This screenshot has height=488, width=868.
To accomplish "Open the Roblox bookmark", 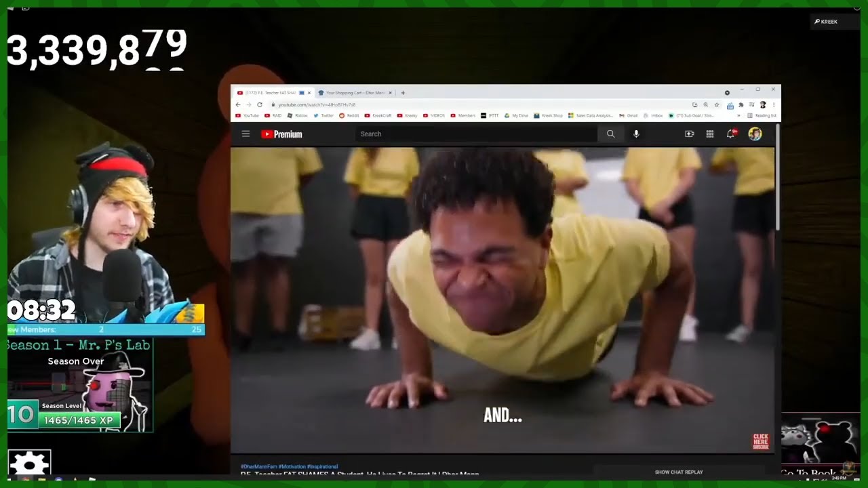I will 297,116.
